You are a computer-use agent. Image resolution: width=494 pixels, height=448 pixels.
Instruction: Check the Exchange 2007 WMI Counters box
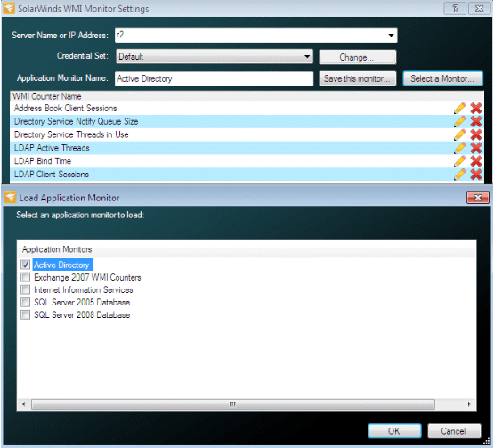pyautogui.click(x=26, y=277)
